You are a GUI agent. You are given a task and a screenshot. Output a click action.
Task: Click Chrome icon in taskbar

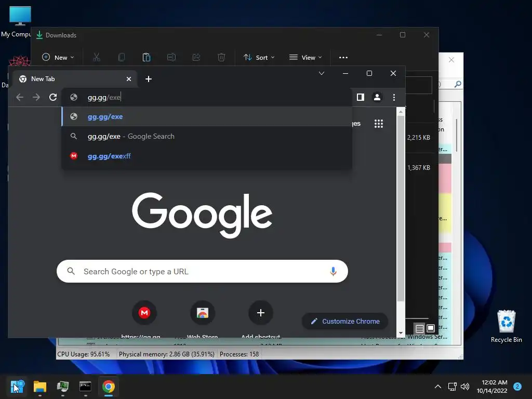[108, 387]
